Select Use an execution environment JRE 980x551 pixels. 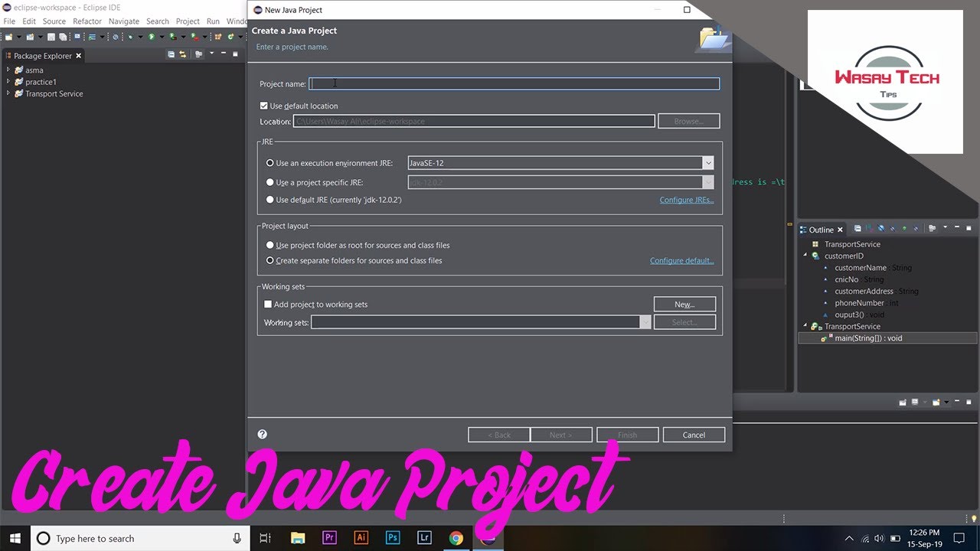pyautogui.click(x=269, y=163)
